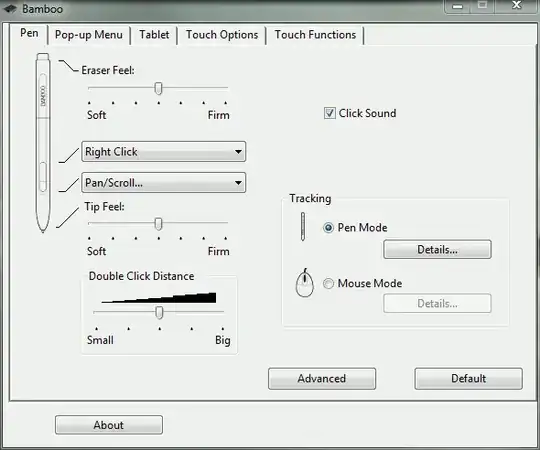
Task: Click the Pen Mode Details... button
Action: coord(437,249)
